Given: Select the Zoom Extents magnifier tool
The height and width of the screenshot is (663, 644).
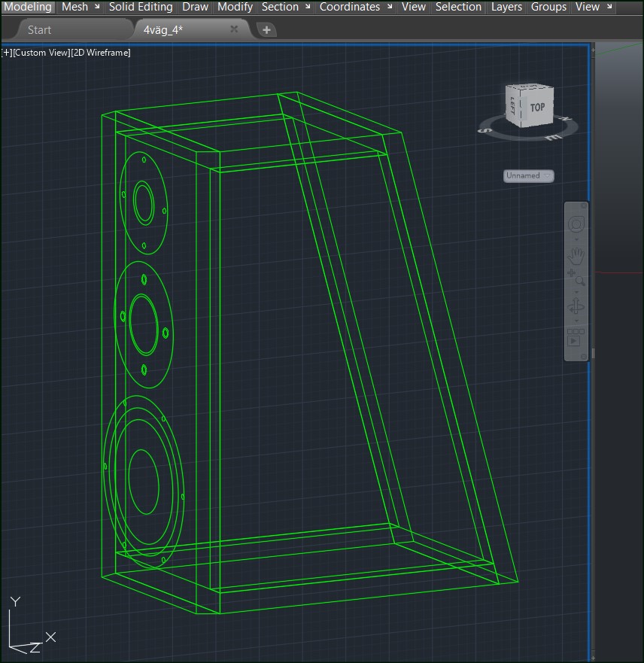Looking at the screenshot, I should 576,278.
